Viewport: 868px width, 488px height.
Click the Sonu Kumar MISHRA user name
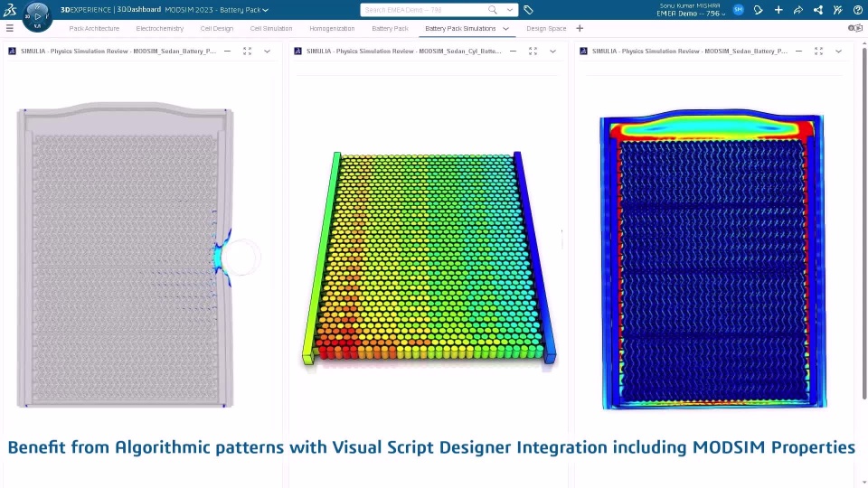tap(690, 5)
